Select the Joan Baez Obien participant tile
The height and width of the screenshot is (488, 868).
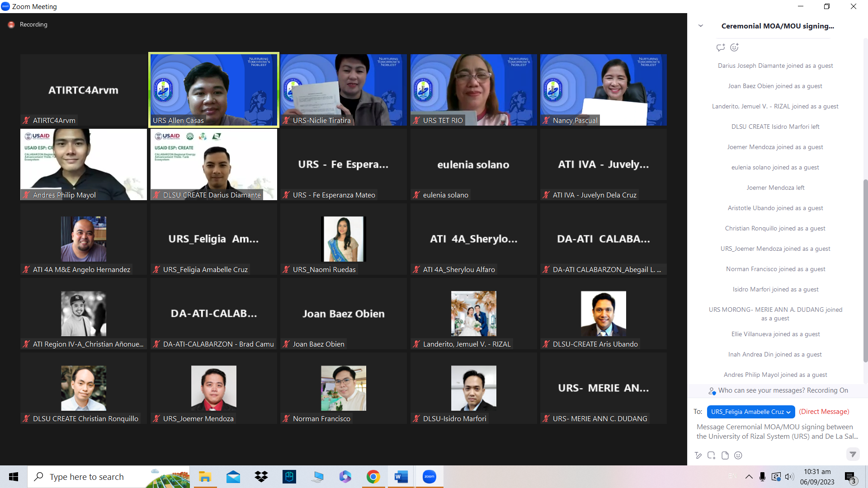[344, 314]
